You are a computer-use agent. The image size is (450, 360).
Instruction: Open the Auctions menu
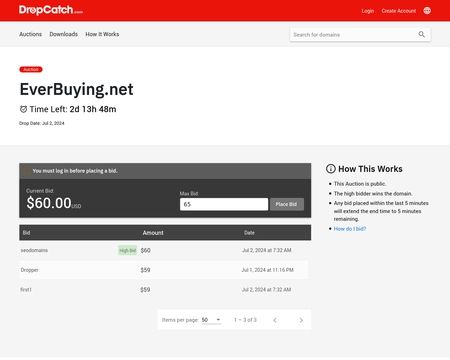click(x=30, y=34)
